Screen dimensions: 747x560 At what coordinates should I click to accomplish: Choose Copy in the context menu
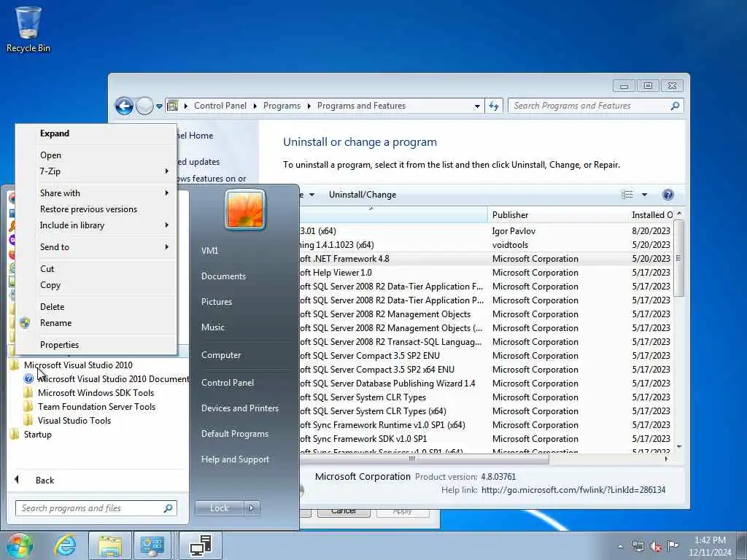point(96,285)
